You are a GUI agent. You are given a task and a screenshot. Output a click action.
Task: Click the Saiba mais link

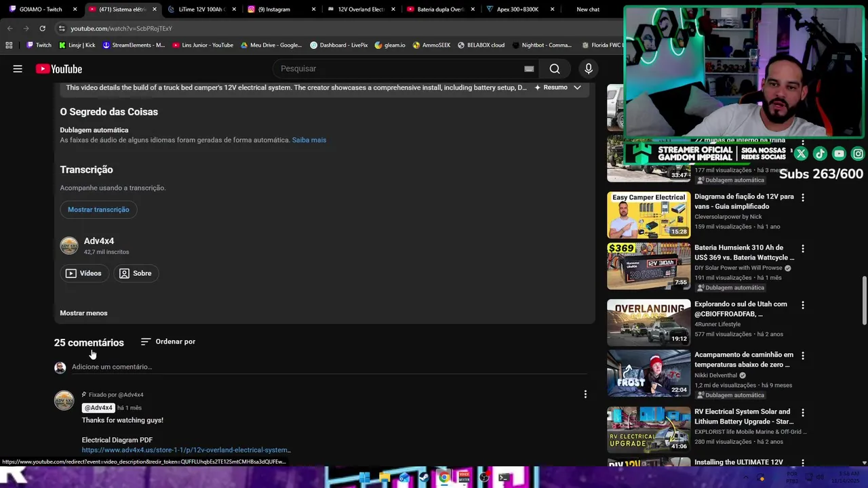point(309,140)
